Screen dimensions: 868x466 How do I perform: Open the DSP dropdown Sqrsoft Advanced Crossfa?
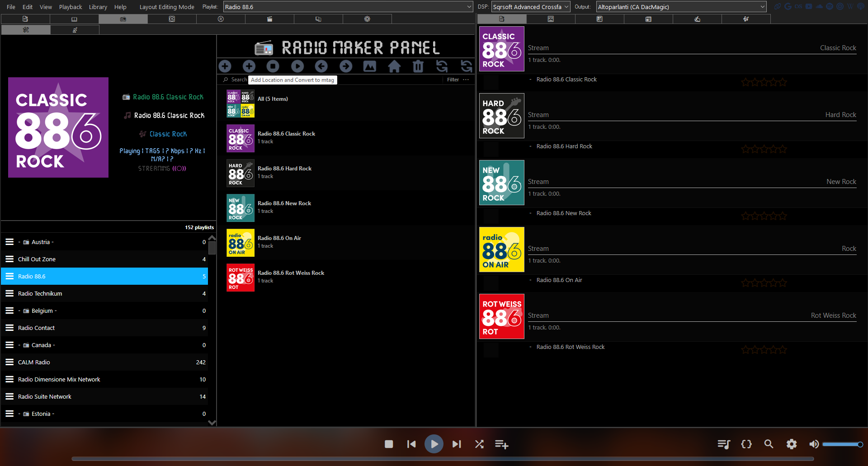pyautogui.click(x=531, y=7)
